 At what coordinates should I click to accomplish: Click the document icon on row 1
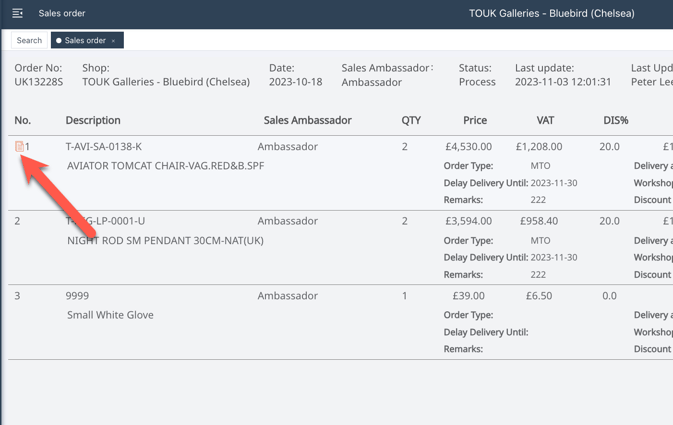[19, 146]
